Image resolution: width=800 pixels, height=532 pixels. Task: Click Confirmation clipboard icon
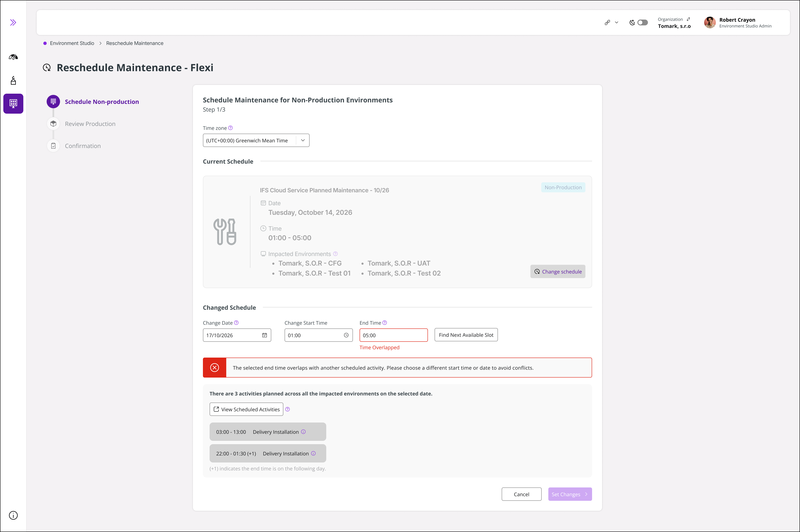tap(53, 145)
